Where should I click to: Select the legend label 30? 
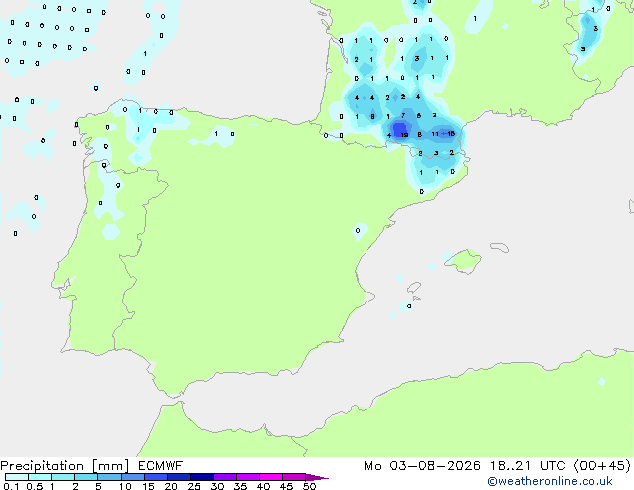[x=217, y=486]
